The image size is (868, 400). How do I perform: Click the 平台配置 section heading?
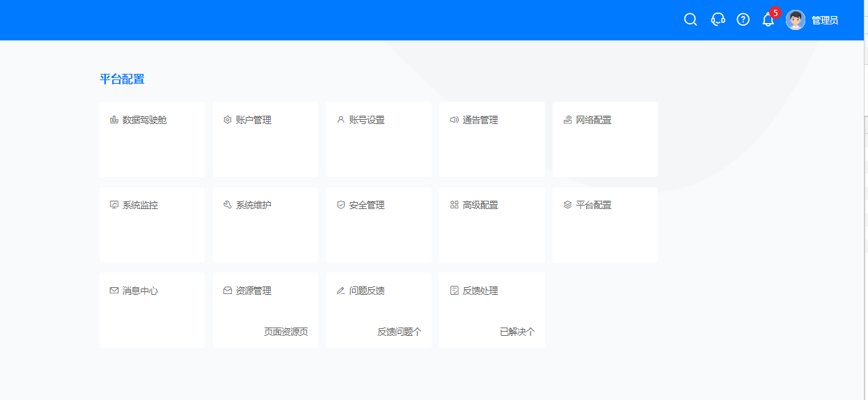point(122,79)
